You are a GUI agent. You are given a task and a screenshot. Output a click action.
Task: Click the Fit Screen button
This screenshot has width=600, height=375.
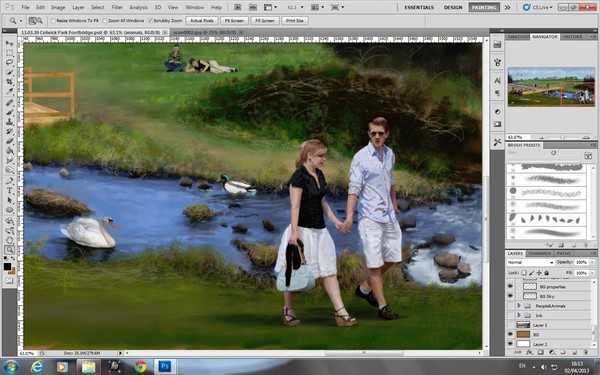[x=234, y=21]
